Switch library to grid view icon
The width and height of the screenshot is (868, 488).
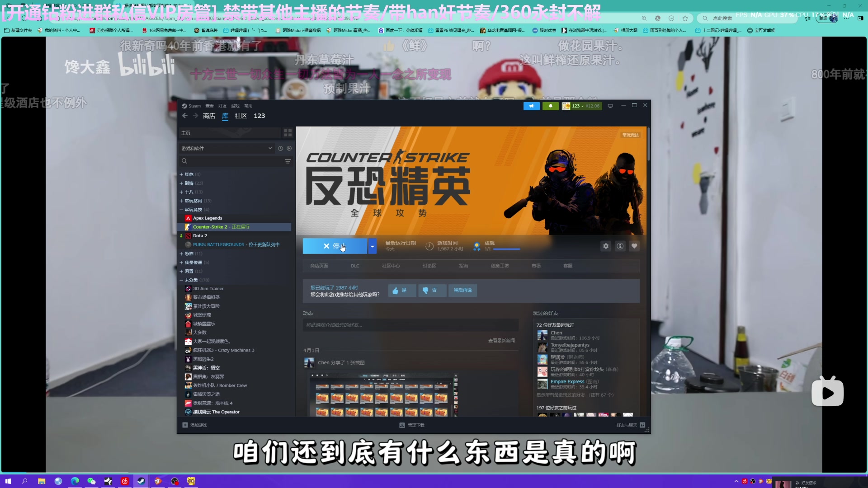click(x=288, y=133)
